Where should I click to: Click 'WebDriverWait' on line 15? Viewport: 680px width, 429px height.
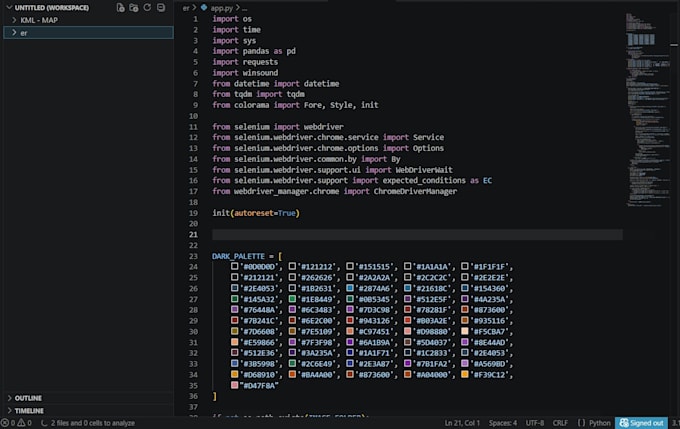coord(424,170)
